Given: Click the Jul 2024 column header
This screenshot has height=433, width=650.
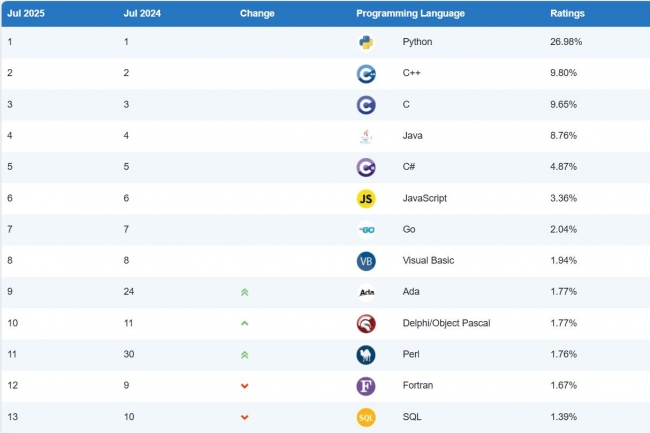Looking at the screenshot, I should coord(142,13).
